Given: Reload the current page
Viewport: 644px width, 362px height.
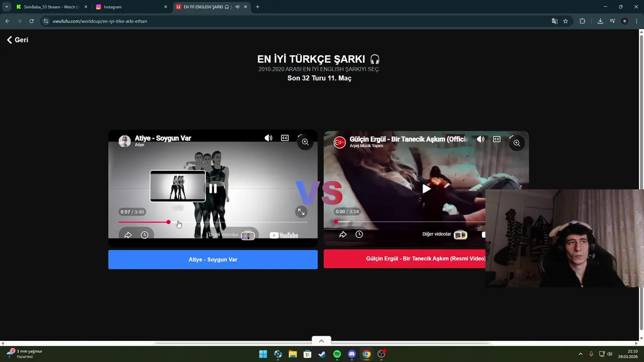Looking at the screenshot, I should 31,21.
